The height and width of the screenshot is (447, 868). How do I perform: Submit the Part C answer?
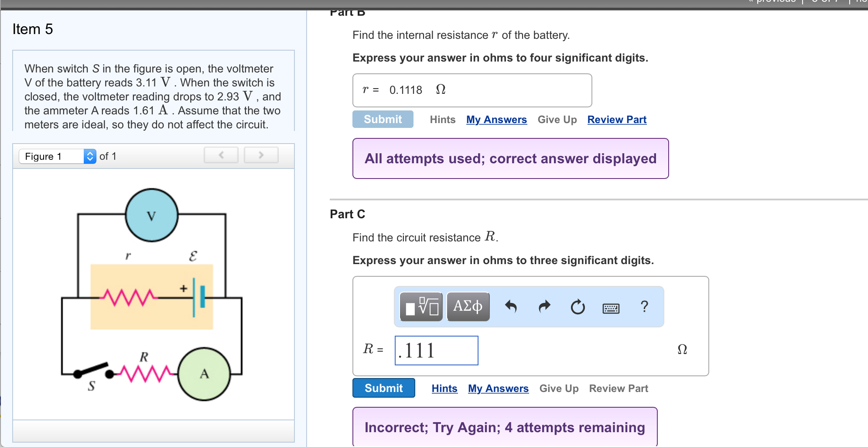point(383,388)
